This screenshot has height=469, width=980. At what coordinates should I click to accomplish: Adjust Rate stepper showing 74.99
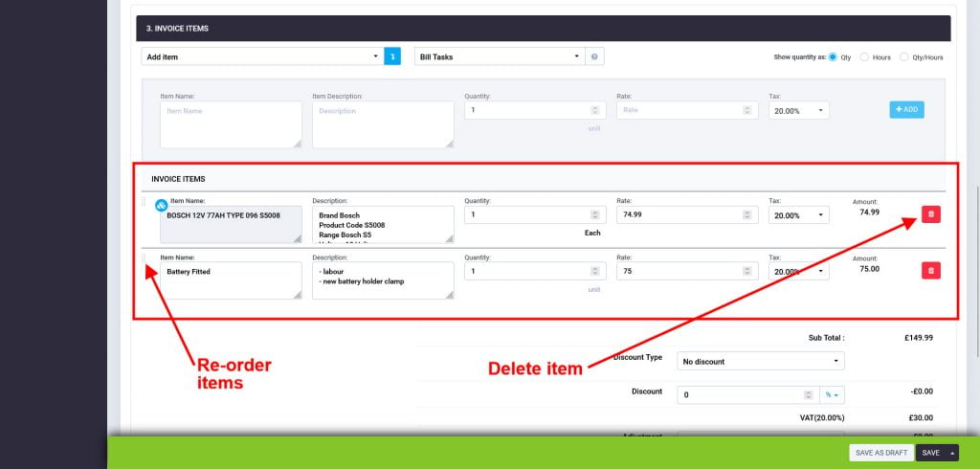click(x=746, y=214)
